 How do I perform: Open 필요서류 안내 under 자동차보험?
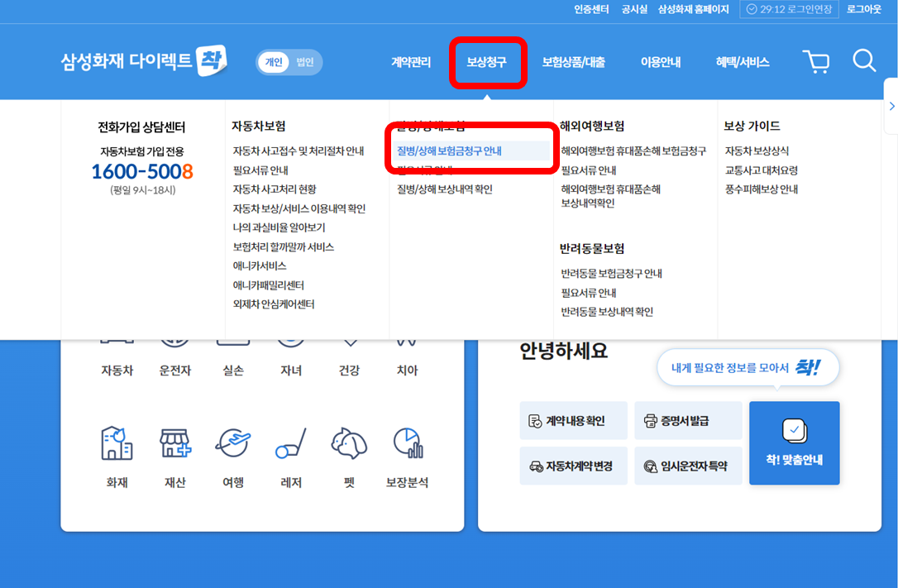coord(260,170)
